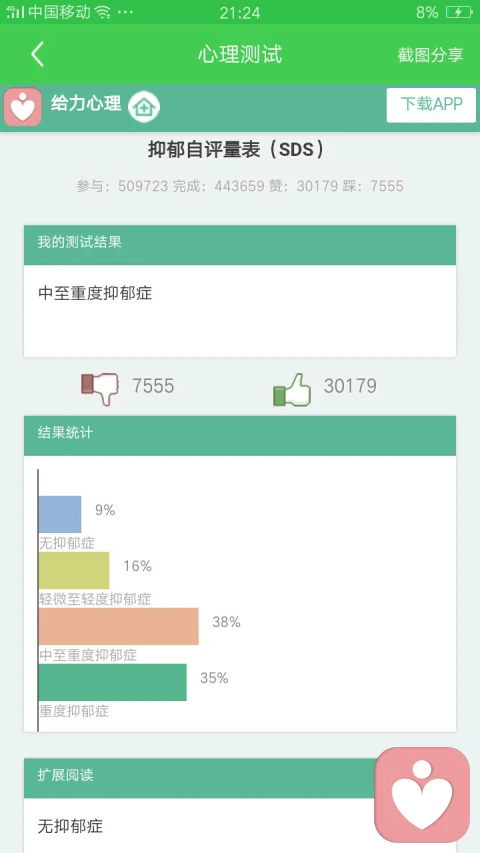Open the 无抑郁症 reading entry
The image size is (480, 853).
(x=70, y=826)
